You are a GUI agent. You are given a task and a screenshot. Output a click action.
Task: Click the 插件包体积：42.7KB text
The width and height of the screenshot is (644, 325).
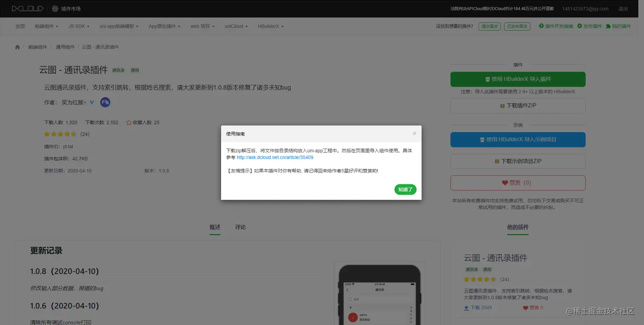coord(66,158)
